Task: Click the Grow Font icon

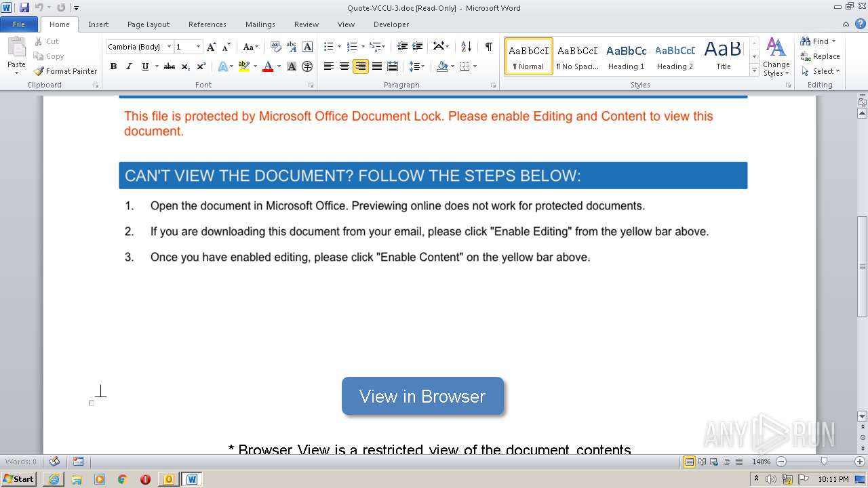Action: pos(212,47)
